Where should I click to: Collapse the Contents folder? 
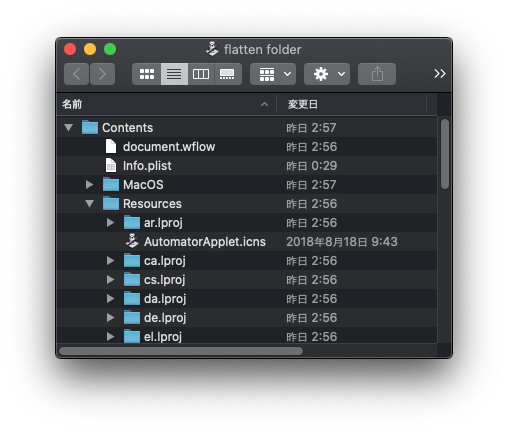coord(69,128)
